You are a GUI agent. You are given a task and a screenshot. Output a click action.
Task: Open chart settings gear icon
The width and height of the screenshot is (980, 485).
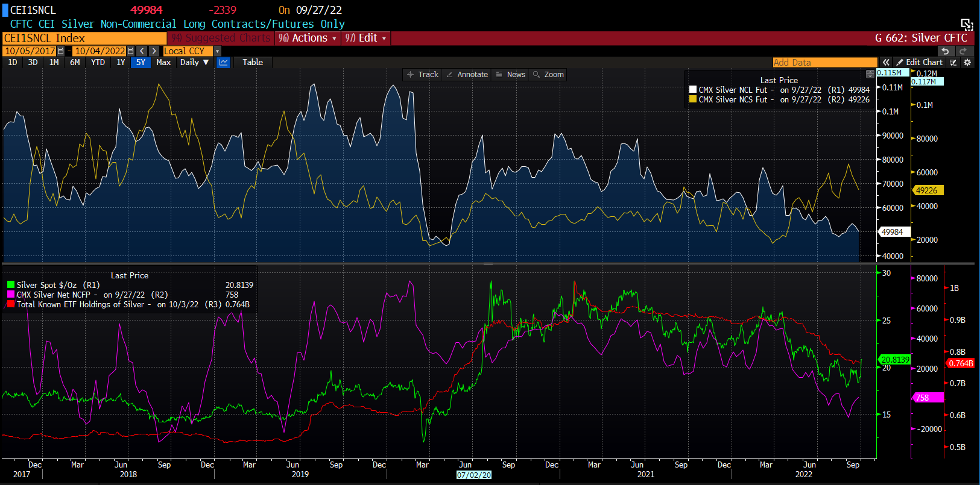(967, 63)
